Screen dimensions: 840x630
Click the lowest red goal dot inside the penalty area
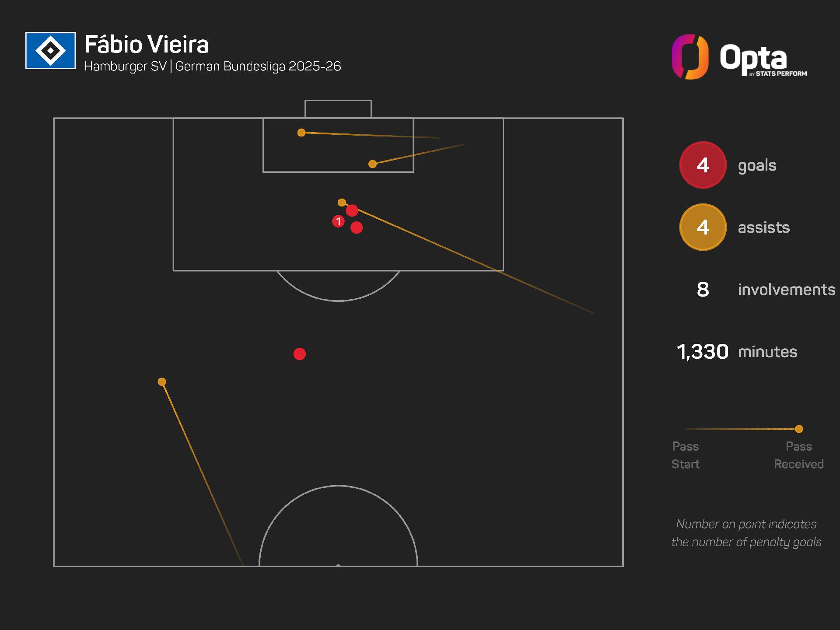pyautogui.click(x=357, y=227)
